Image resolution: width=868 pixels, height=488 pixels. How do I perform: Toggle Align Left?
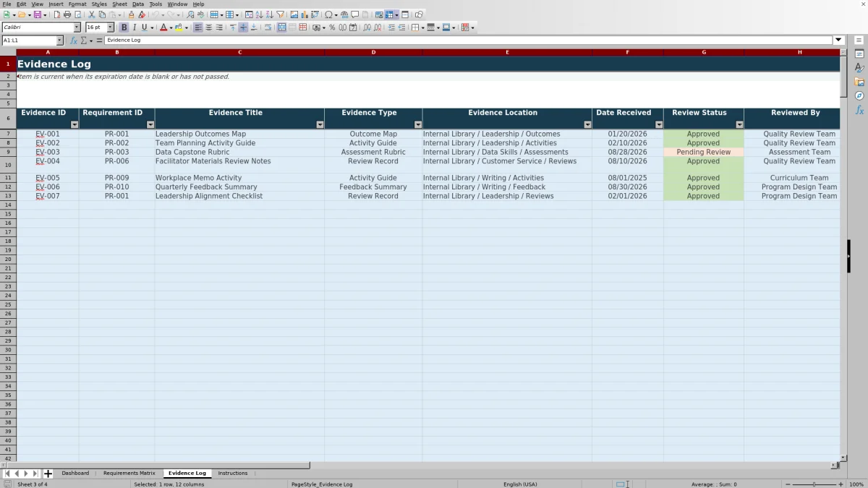pos(198,27)
